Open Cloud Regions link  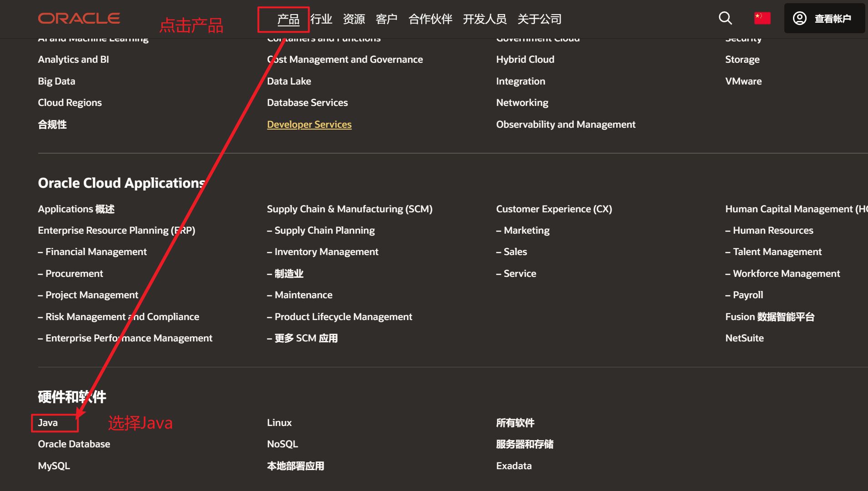coord(70,103)
